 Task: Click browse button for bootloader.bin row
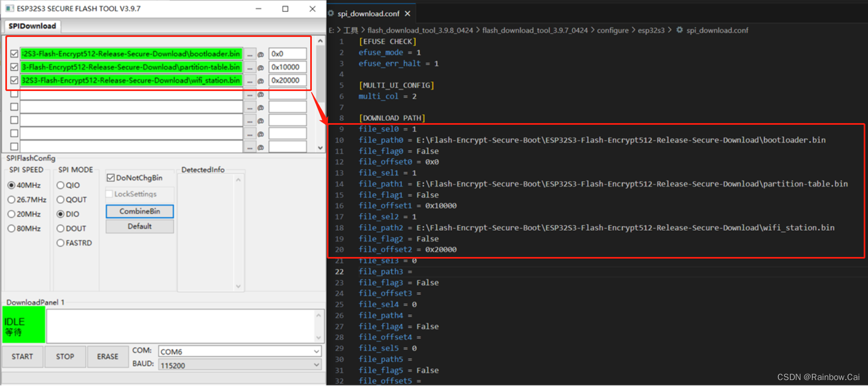point(250,54)
